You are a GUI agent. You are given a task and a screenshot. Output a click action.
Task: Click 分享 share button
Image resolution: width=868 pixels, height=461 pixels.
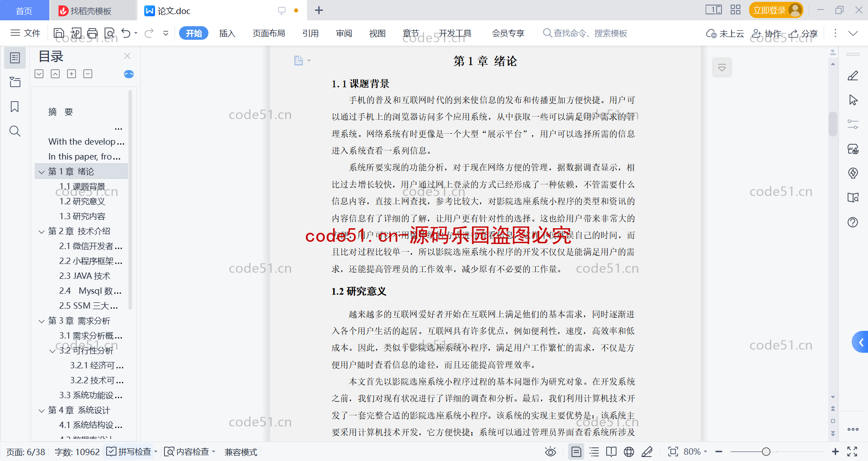click(x=803, y=33)
